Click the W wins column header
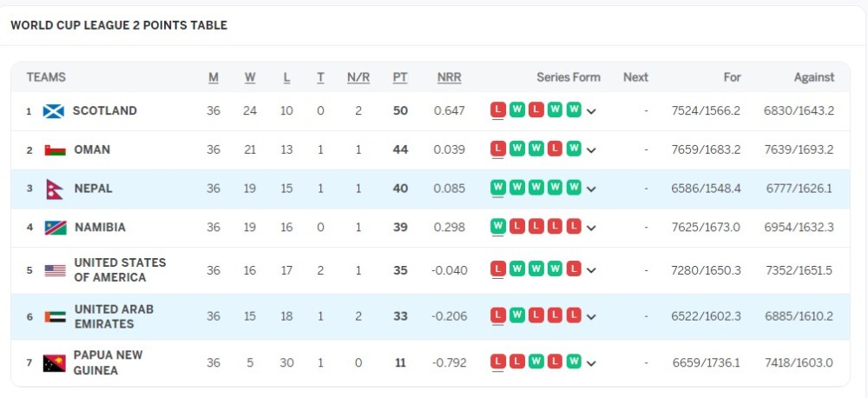Screen dimensions: 868x398 point(250,77)
